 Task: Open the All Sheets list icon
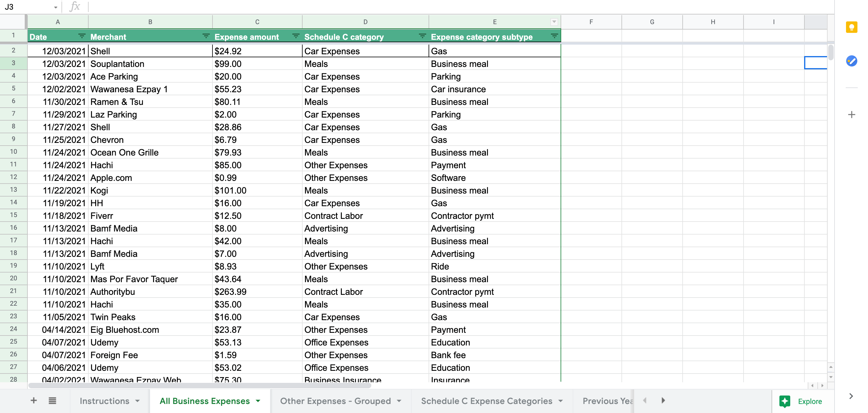[x=52, y=401]
